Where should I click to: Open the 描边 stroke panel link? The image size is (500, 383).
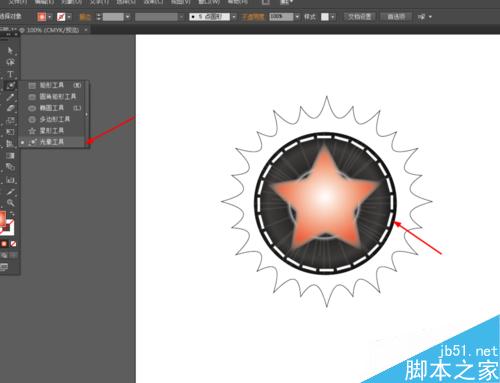point(85,17)
